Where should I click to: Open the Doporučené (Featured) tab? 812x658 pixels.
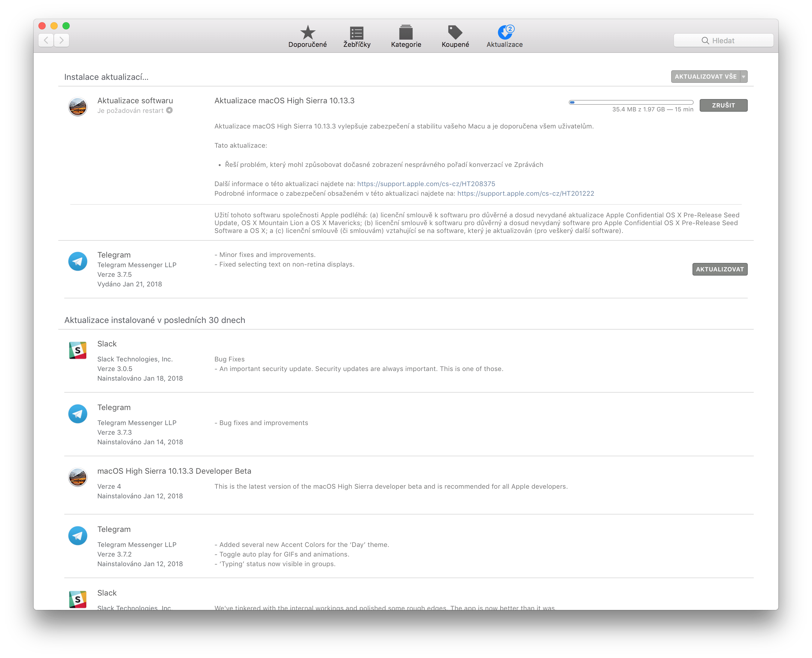[308, 37]
